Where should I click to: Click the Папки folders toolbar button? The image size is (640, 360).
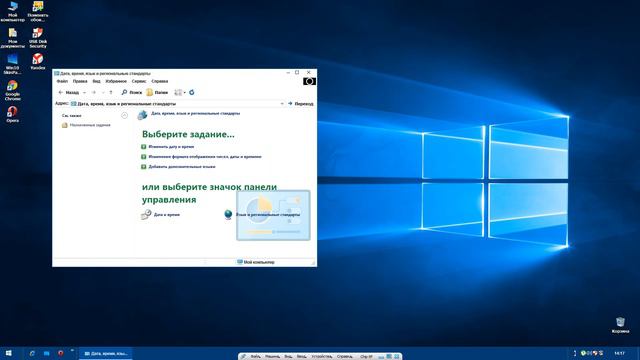[x=157, y=93]
